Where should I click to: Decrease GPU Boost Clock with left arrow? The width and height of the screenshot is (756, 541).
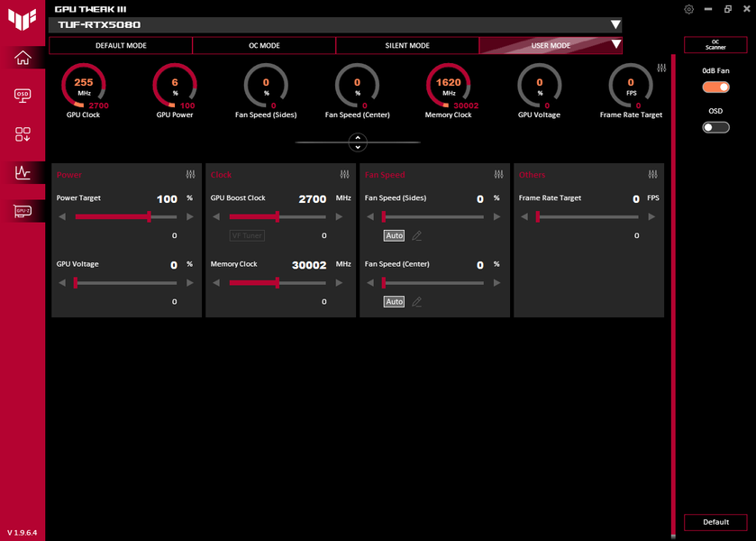216,216
